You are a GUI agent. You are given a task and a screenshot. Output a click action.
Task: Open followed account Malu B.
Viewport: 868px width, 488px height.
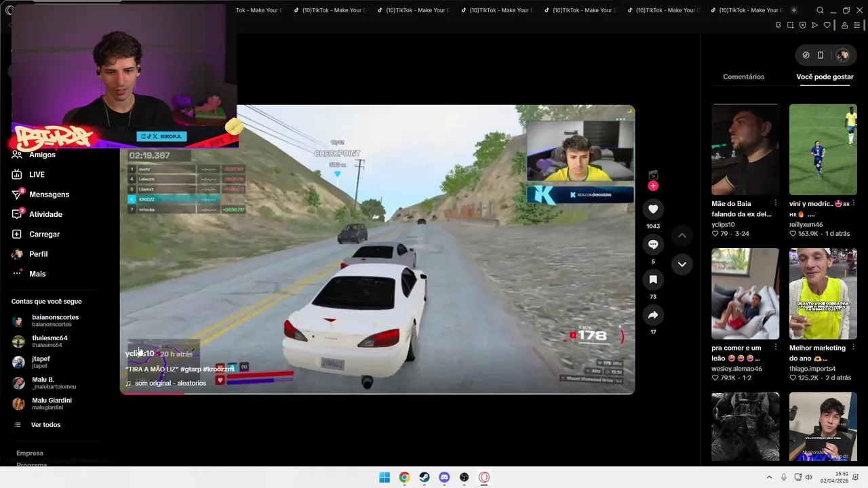pyautogui.click(x=54, y=383)
